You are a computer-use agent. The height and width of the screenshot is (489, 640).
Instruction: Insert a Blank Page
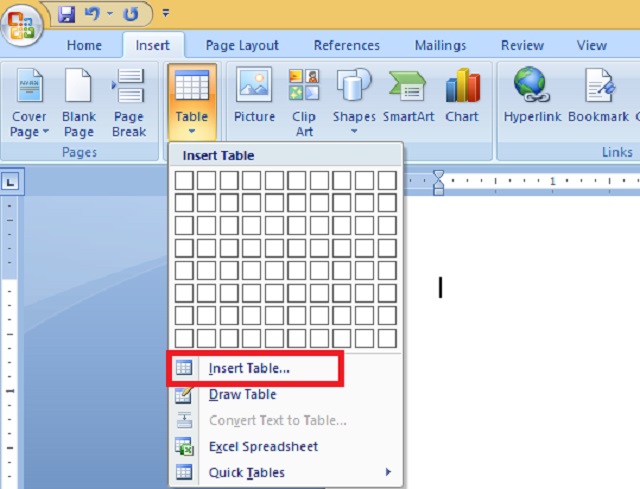78,102
